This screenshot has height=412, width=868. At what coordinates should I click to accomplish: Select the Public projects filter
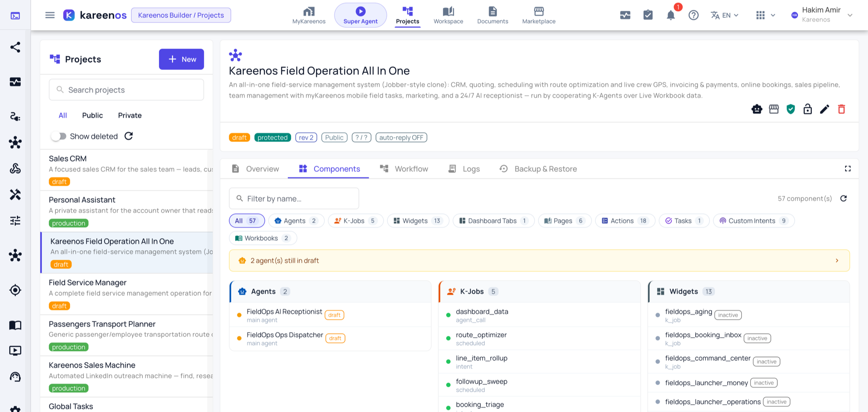92,115
